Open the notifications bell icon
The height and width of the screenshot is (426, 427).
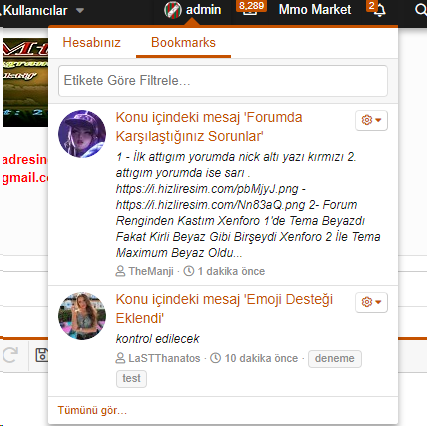point(379,10)
